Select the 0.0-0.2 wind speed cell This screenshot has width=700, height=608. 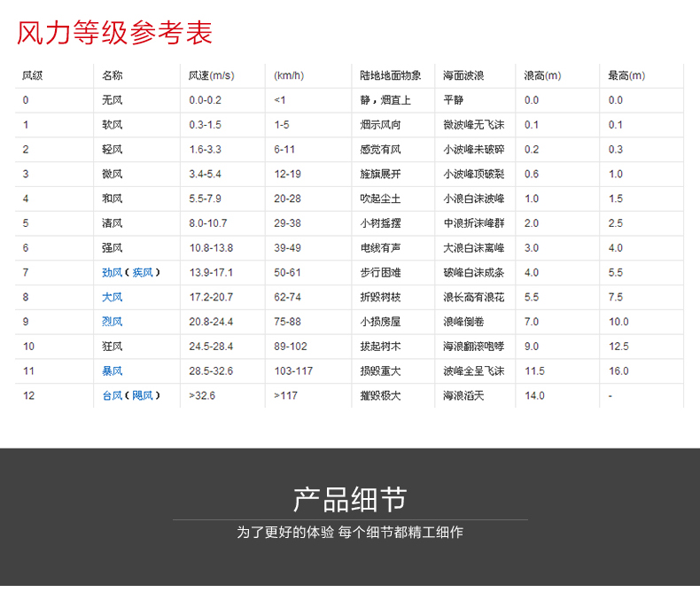tap(205, 100)
